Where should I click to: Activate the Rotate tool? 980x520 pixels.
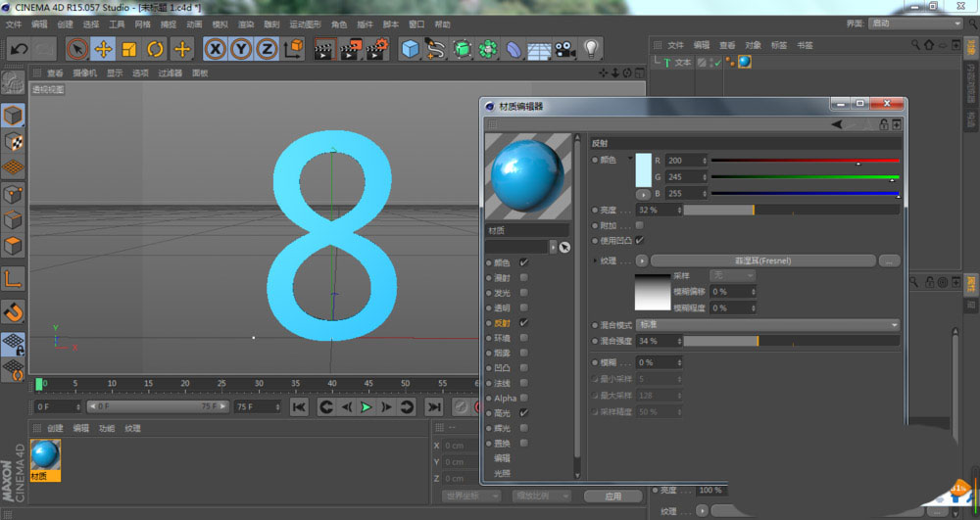(155, 49)
